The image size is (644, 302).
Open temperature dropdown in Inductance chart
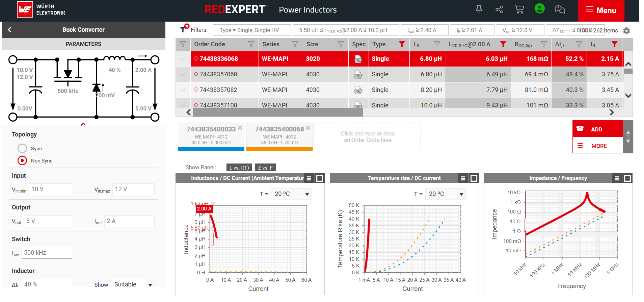(x=291, y=194)
